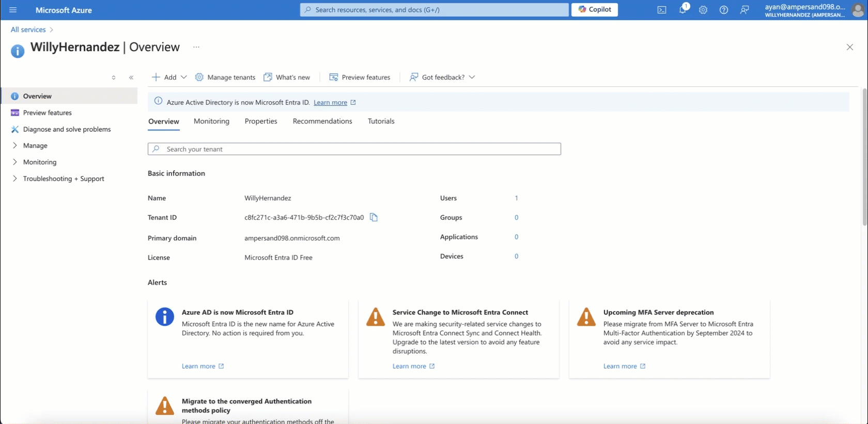Click the Alerts section heading

point(157,282)
